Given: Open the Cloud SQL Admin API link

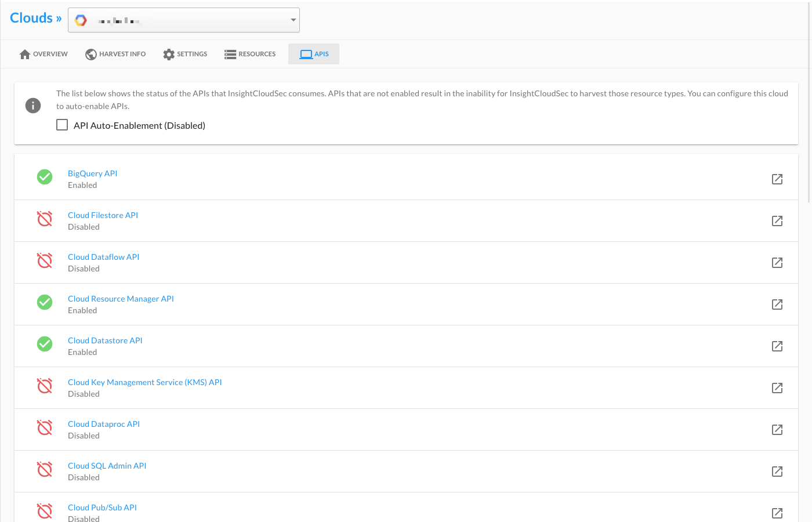Looking at the screenshot, I should (107, 466).
